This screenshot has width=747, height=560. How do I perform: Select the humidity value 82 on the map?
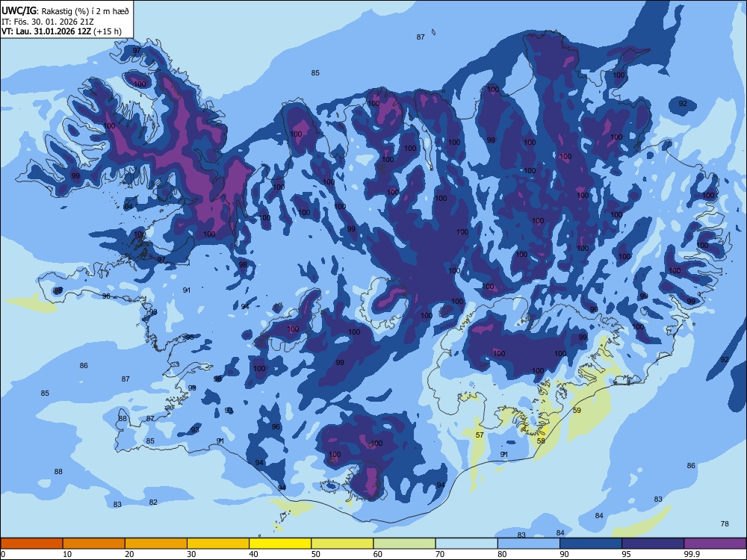click(153, 503)
